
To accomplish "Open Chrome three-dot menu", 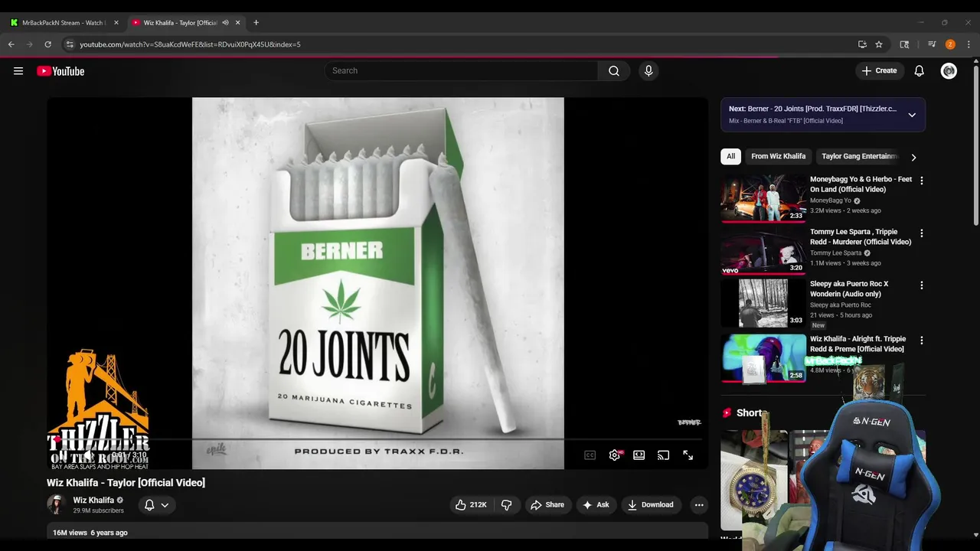I will [x=969, y=44].
